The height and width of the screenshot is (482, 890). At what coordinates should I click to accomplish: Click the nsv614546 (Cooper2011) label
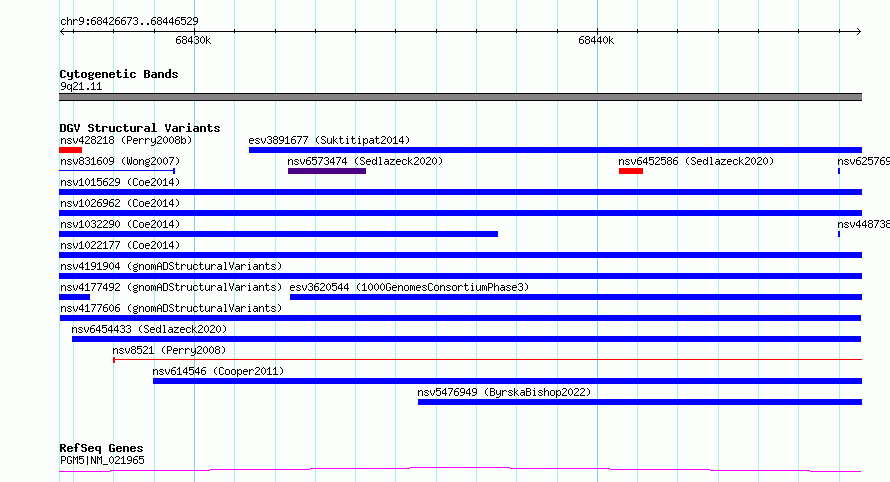[219, 371]
